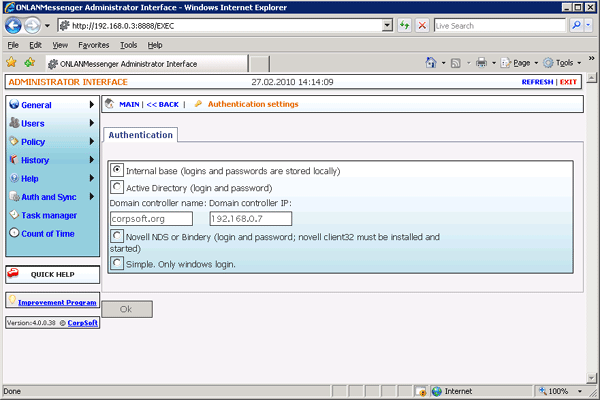Open the Auth and Sync sidebar menu
The height and width of the screenshot is (400, 600).
49,197
